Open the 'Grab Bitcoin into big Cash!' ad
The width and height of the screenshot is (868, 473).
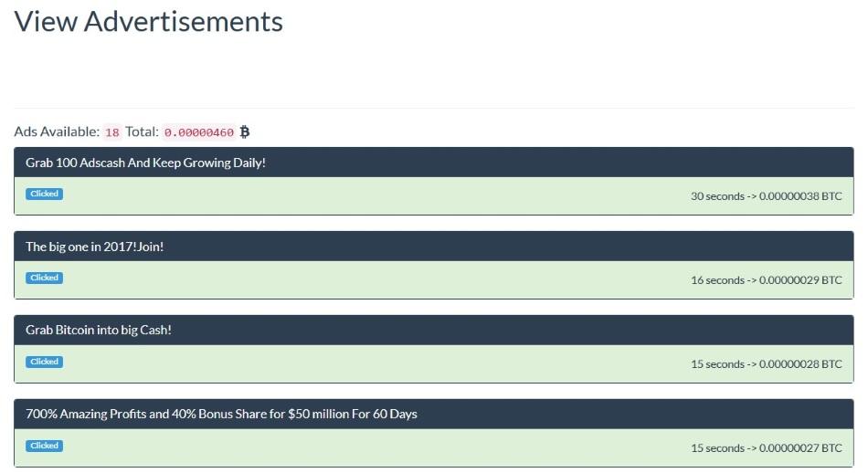(99, 330)
